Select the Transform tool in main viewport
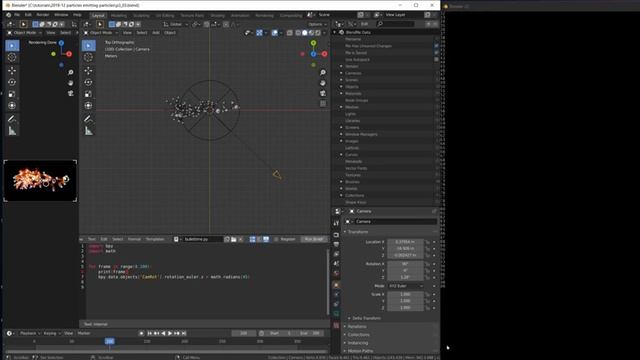 pyautogui.click(x=88, y=106)
